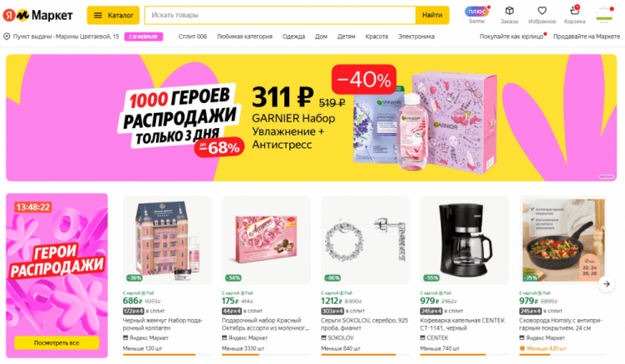Open Покупайте как юрлицо link

click(511, 37)
